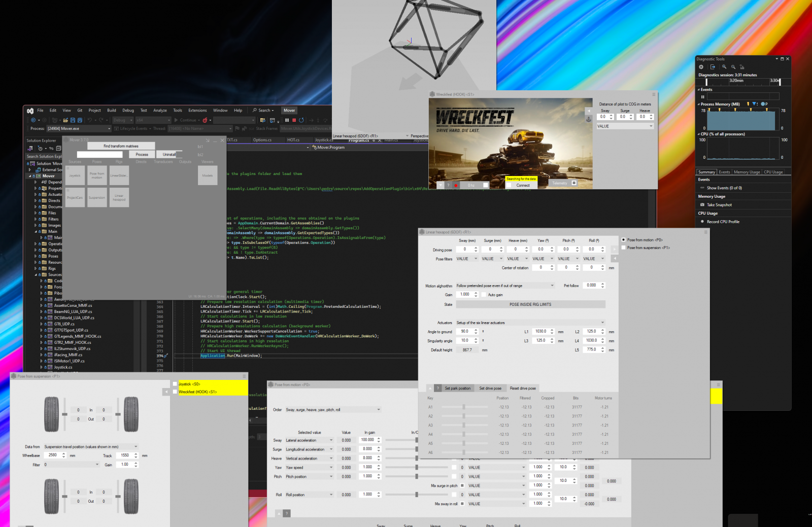Check the Joystick <S0> checkbox
The width and height of the screenshot is (812, 527).
(175, 384)
